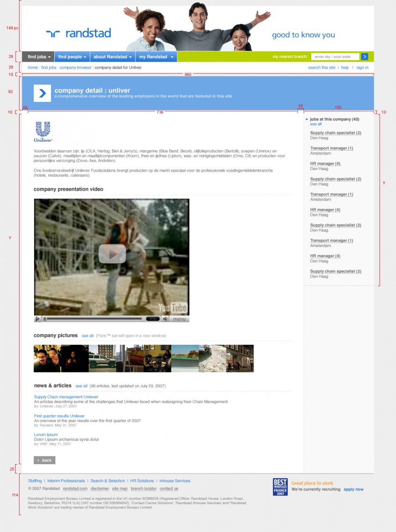Open the contact us footer link
This screenshot has height=532, width=396.
(169, 489)
